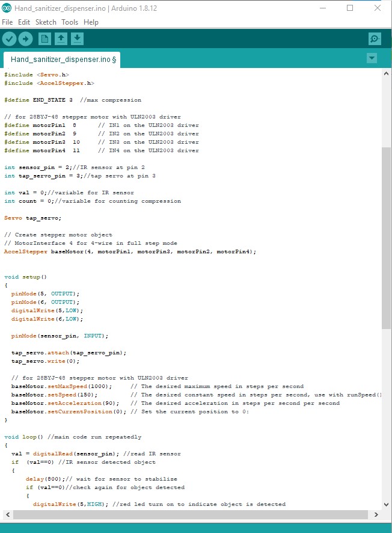
Task: Click the MotorInterface 4 comment line
Action: pos(90,243)
